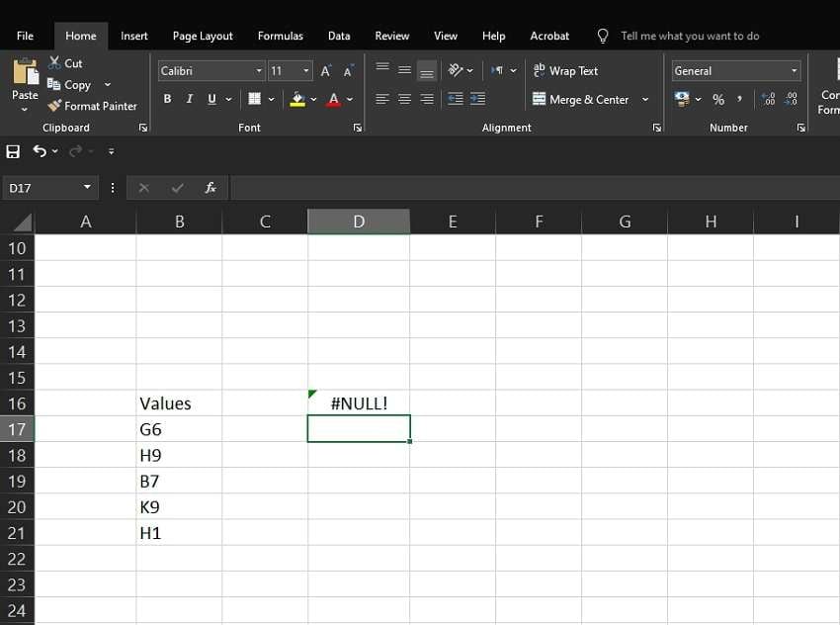Image resolution: width=840 pixels, height=625 pixels.
Task: Apply comma style number format
Action: [x=740, y=99]
